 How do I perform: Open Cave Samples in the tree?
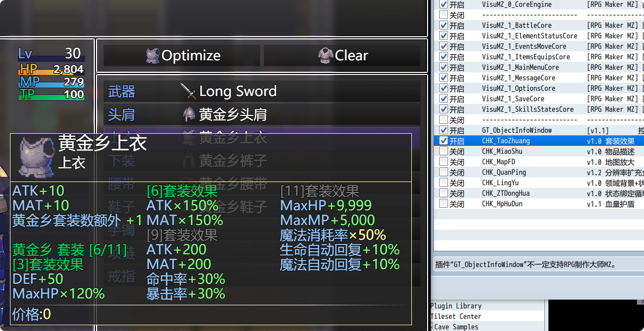pyautogui.click(x=456, y=327)
